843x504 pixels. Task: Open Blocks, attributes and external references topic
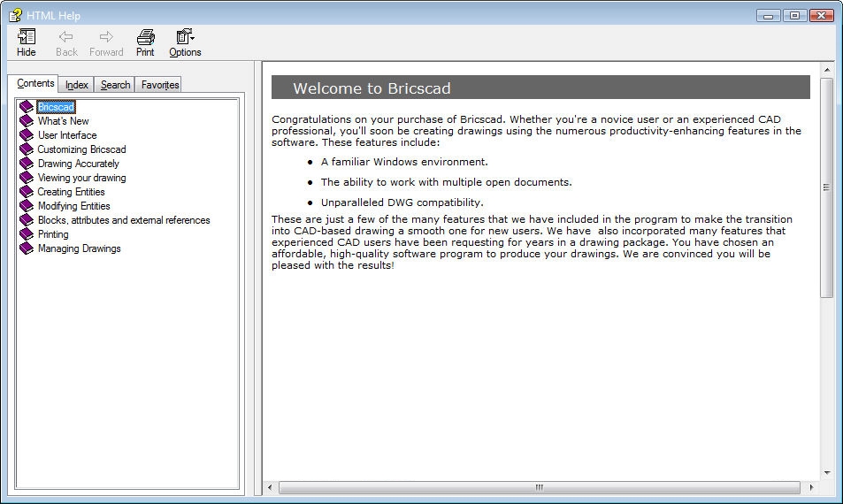(124, 220)
